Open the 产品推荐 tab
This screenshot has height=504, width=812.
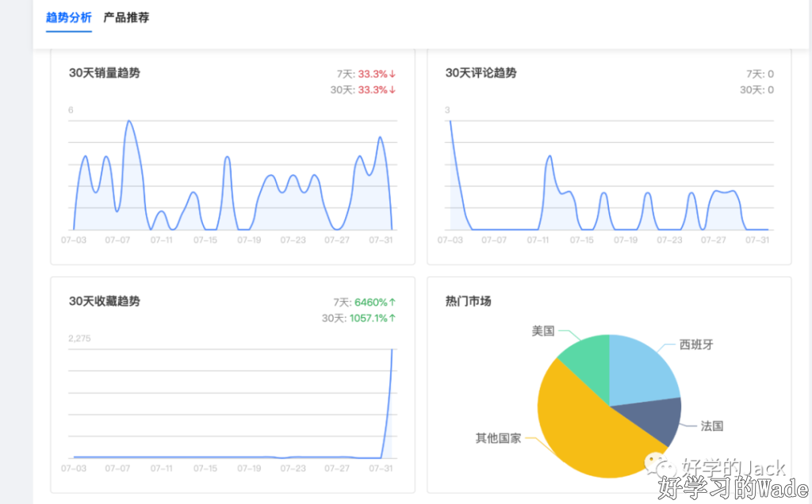(126, 17)
